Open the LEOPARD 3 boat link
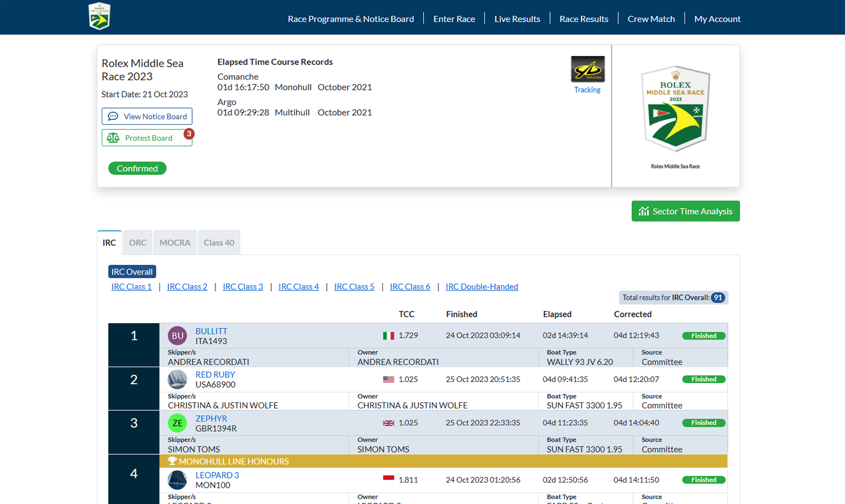This screenshot has width=845, height=504. [217, 475]
